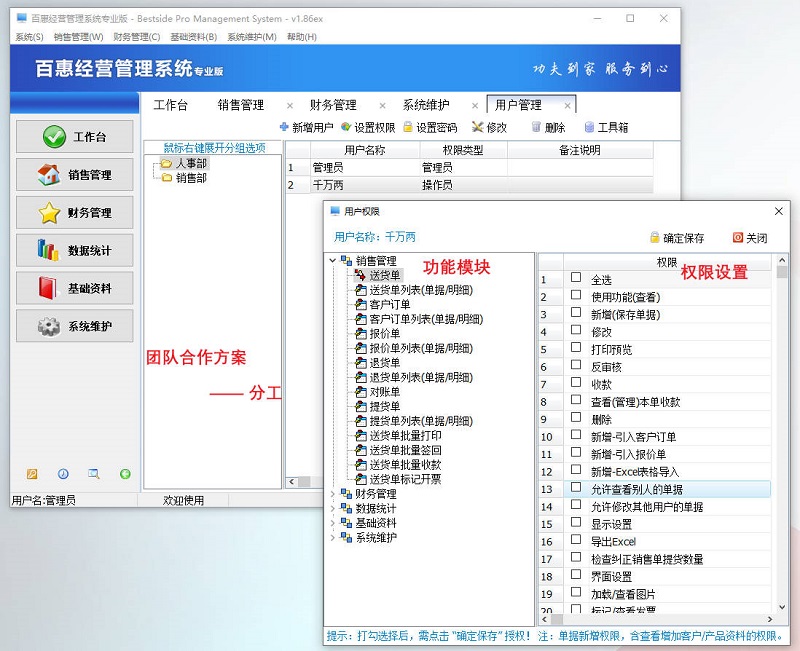
Task: Check the 新增(保存单据) permission
Action: tap(576, 312)
